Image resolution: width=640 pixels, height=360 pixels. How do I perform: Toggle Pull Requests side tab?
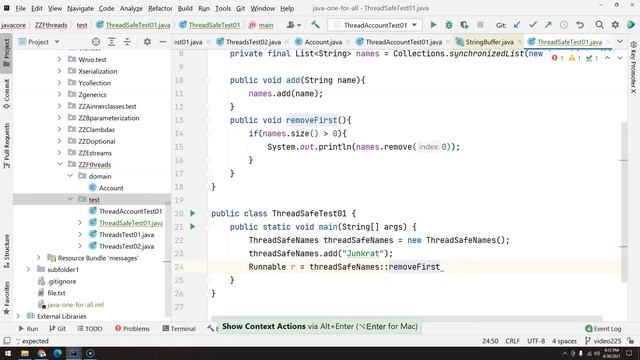pyautogui.click(x=7, y=146)
